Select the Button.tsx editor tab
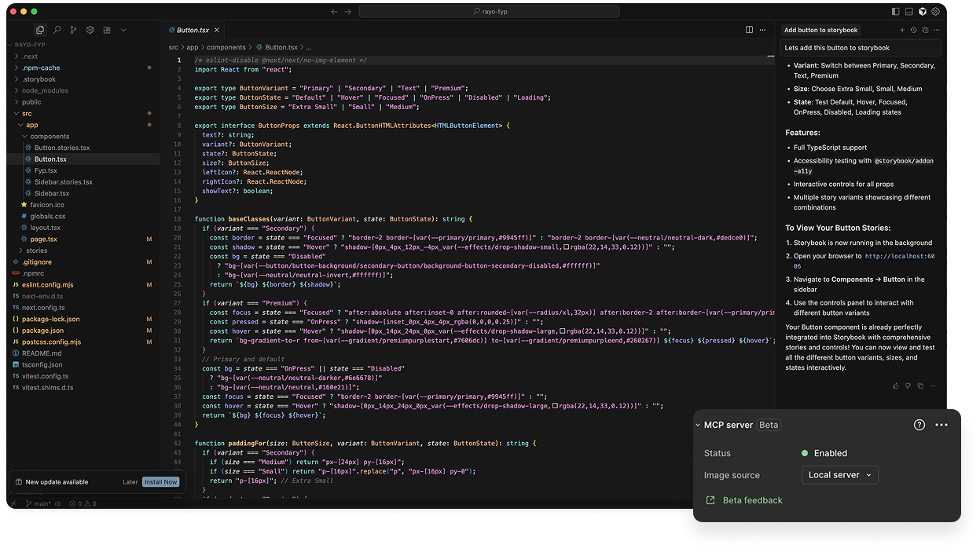This screenshot has width=980, height=552. (193, 30)
